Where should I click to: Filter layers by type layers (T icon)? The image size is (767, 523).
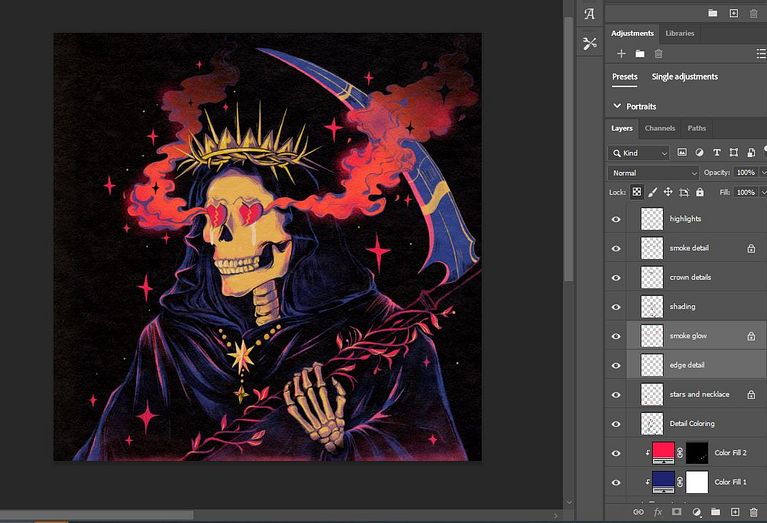(x=717, y=153)
